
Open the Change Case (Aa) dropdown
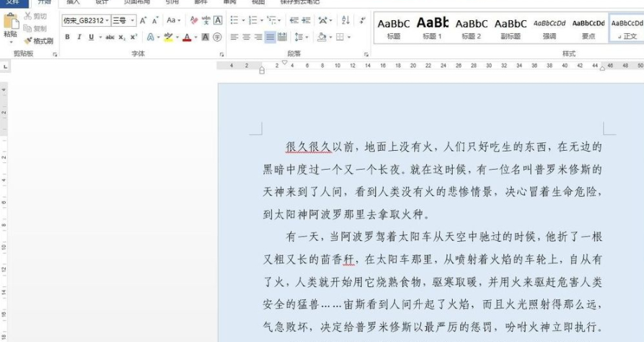(173, 20)
